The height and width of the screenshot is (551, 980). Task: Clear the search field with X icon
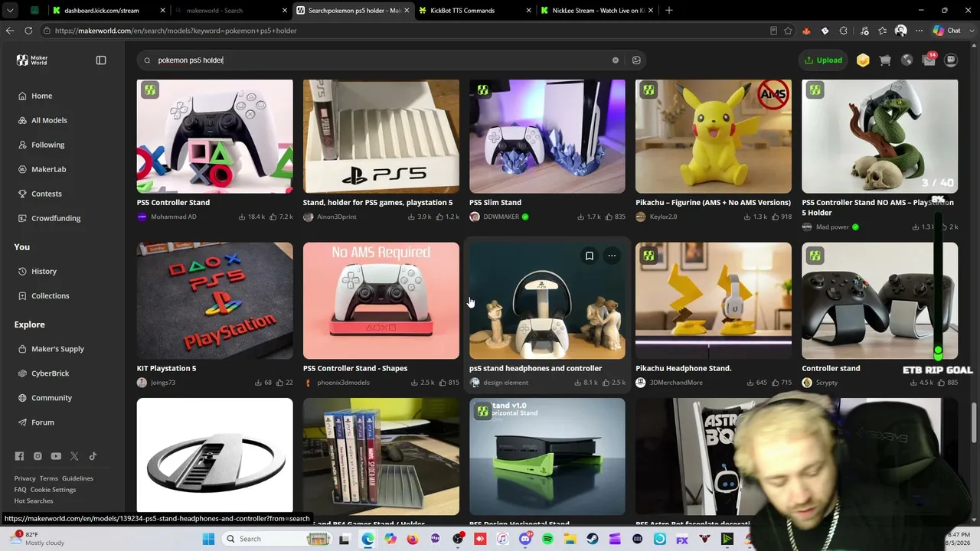pos(616,60)
